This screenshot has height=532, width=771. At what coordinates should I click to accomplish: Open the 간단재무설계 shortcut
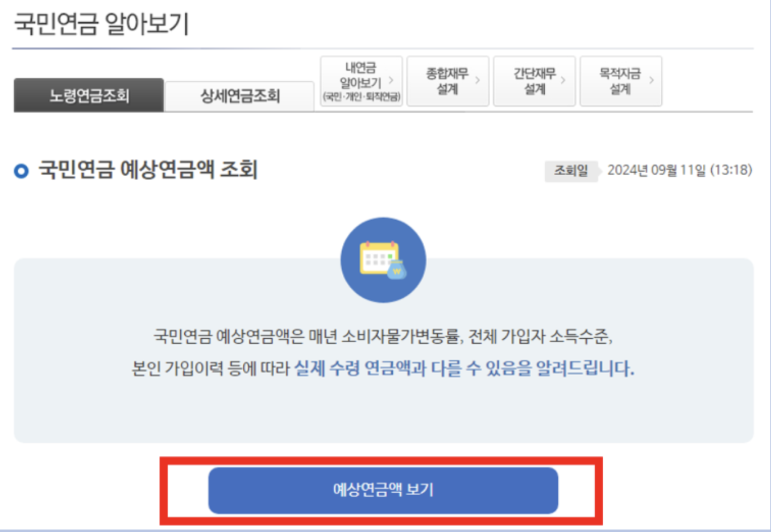(x=533, y=81)
